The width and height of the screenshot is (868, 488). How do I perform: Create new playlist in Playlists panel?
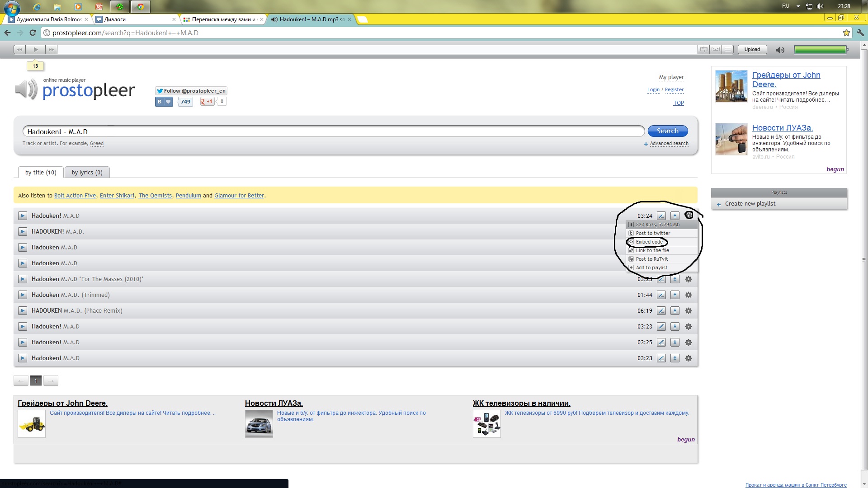(x=750, y=204)
